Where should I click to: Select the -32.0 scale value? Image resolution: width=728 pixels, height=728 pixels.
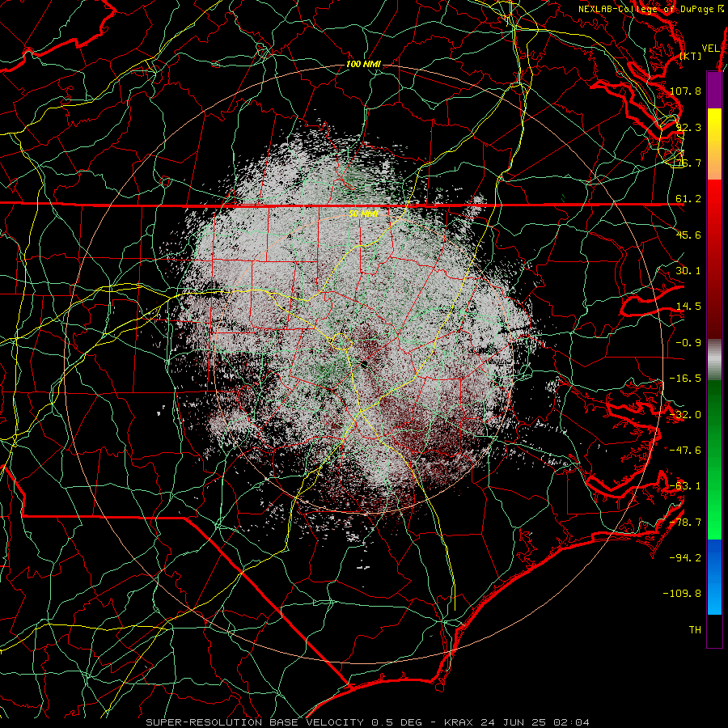[685, 415]
